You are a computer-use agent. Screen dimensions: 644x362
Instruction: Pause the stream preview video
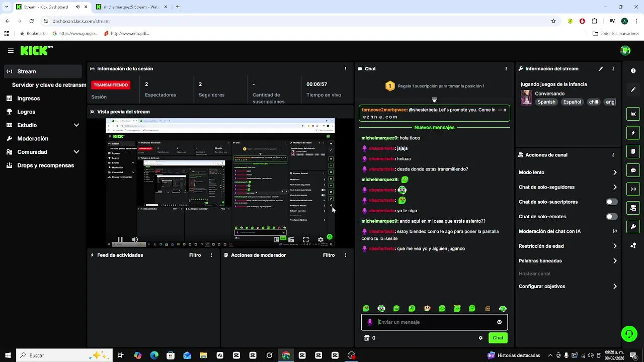(x=120, y=240)
